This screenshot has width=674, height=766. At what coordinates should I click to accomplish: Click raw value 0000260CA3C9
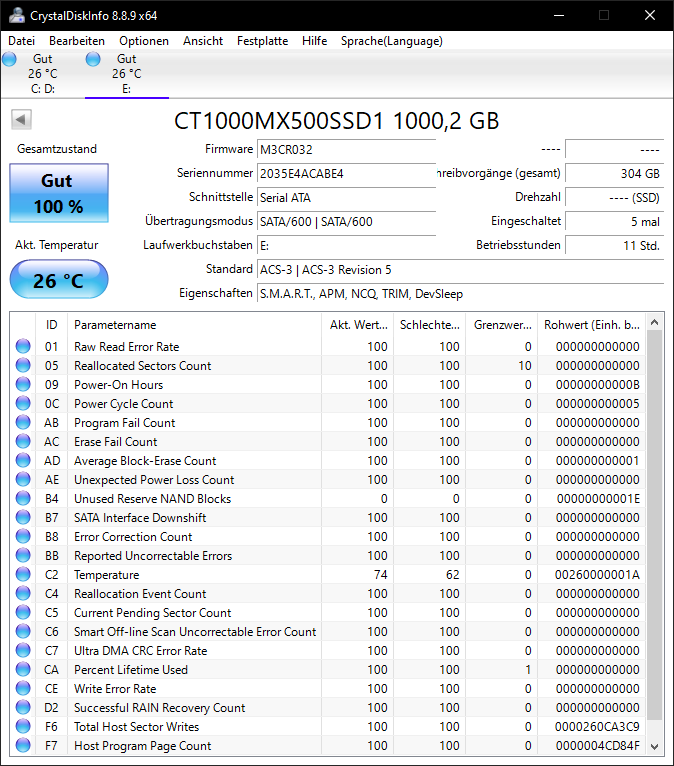click(597, 727)
